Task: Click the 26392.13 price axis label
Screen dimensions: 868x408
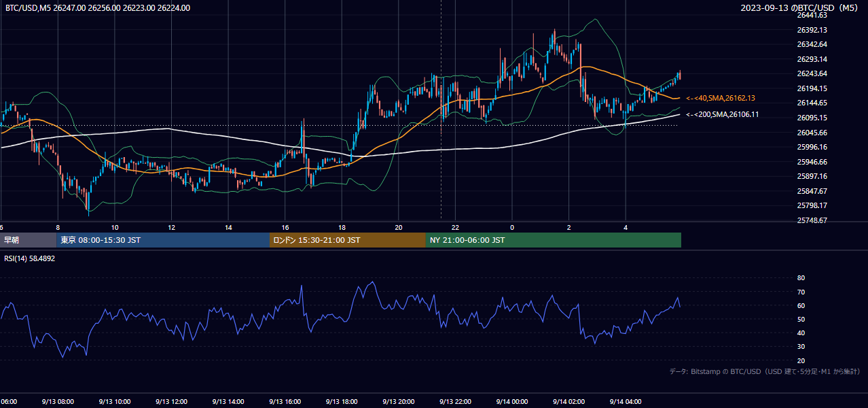Action: [812, 30]
